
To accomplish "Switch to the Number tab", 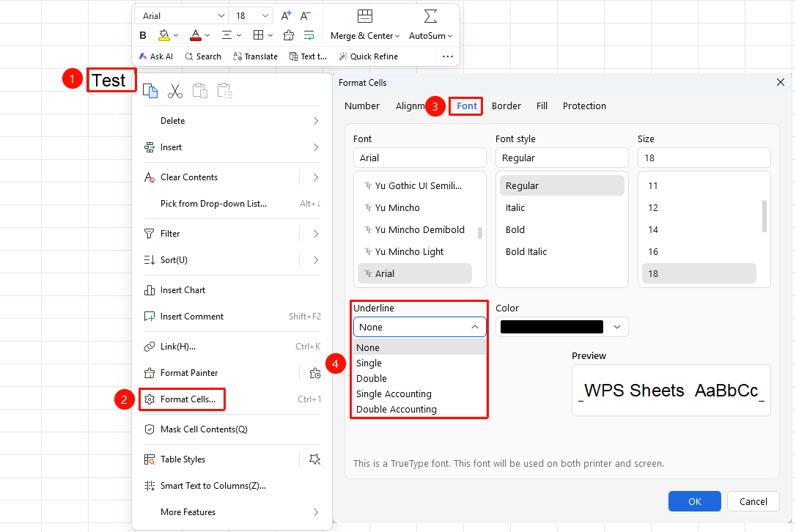I will [x=362, y=106].
